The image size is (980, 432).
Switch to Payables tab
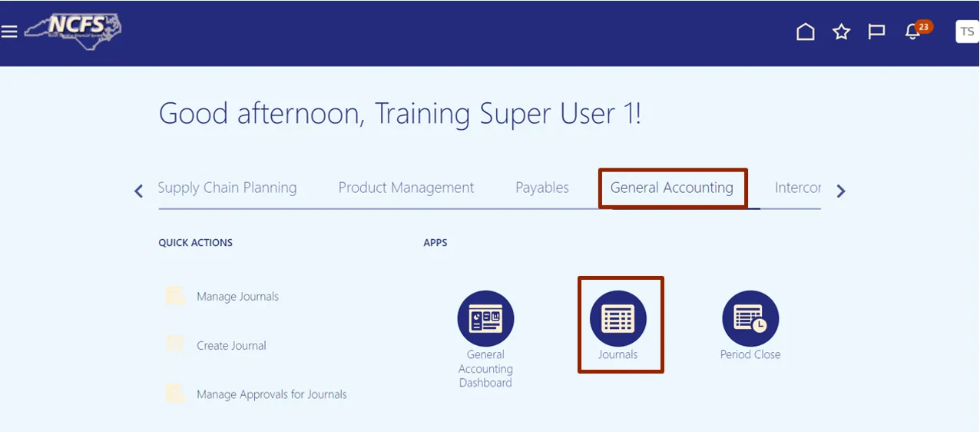(x=542, y=188)
